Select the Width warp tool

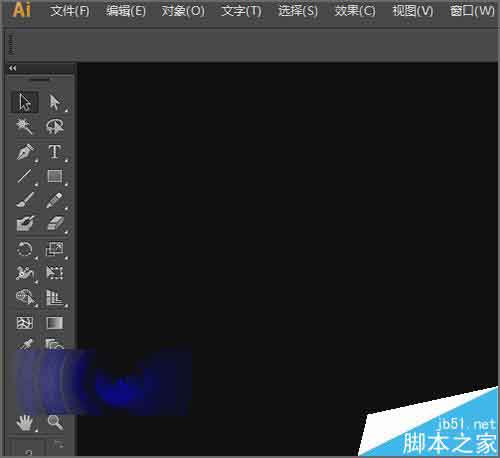pos(25,273)
